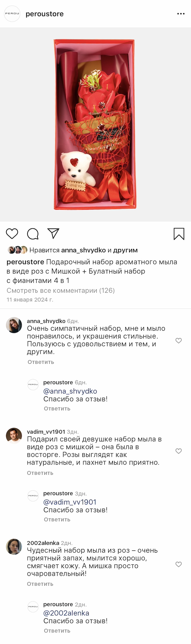Click the @anna_shvydko mention link
191x644 pixels.
tap(70, 391)
